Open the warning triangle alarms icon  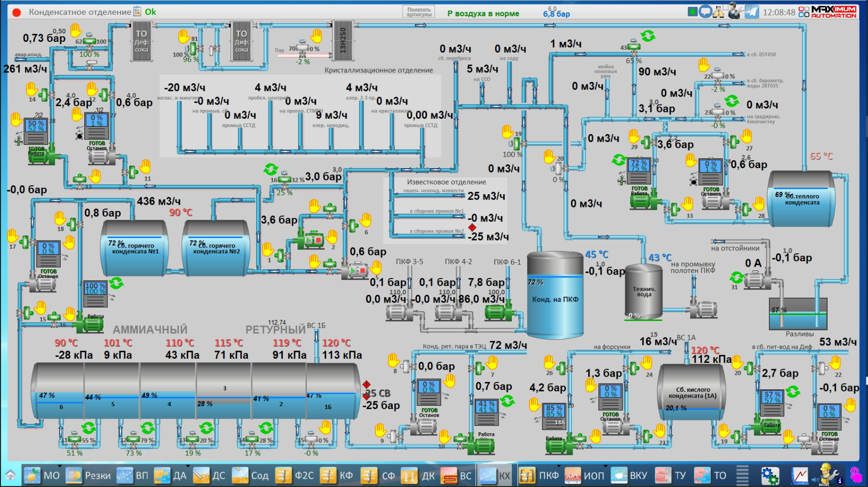click(x=719, y=12)
